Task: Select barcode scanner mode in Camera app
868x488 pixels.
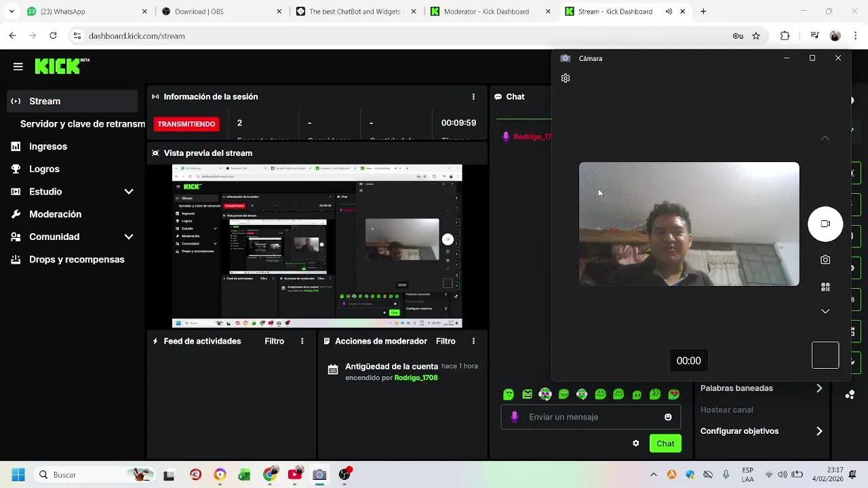Action: pyautogui.click(x=825, y=287)
